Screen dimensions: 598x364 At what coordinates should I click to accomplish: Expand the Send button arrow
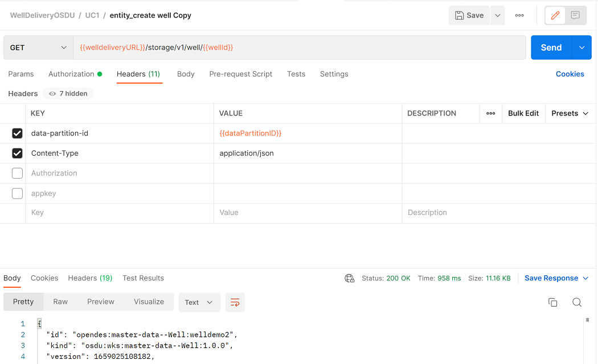pos(581,48)
